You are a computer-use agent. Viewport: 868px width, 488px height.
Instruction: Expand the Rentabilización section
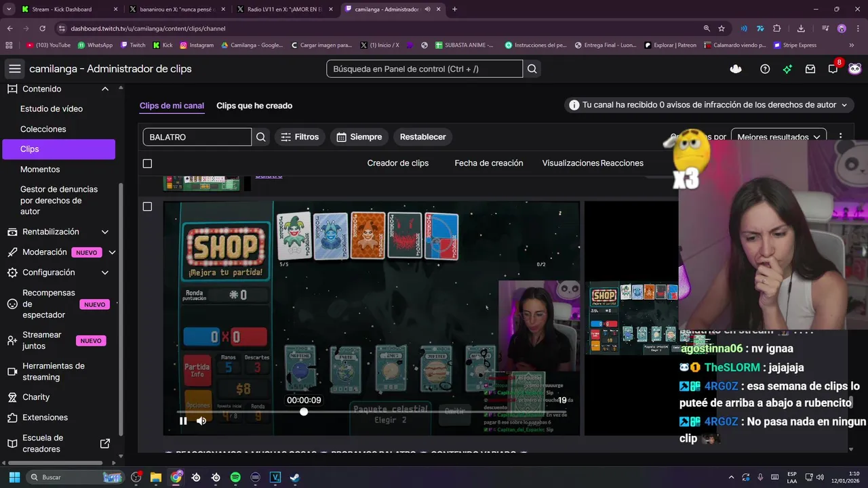(x=105, y=232)
